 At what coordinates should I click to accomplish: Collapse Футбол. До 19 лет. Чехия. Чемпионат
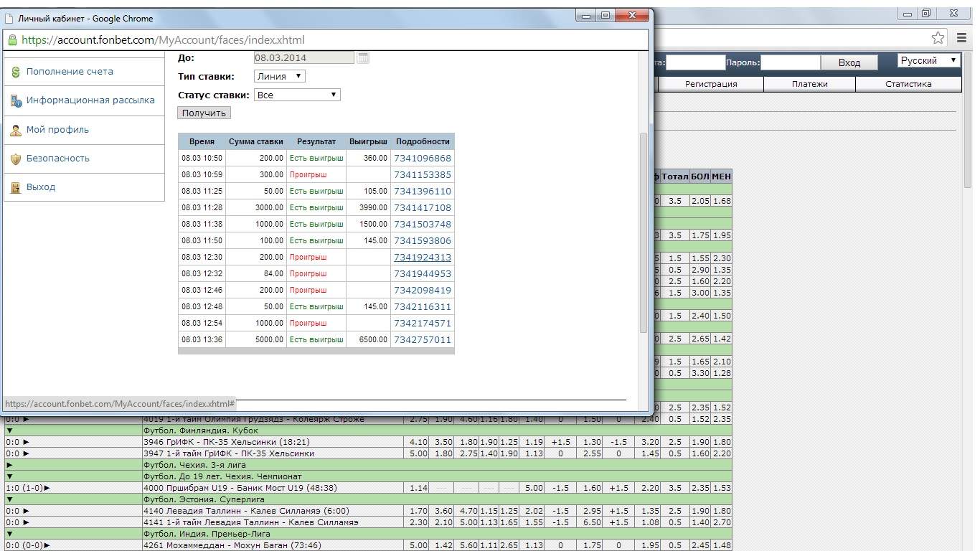pyautogui.click(x=10, y=476)
